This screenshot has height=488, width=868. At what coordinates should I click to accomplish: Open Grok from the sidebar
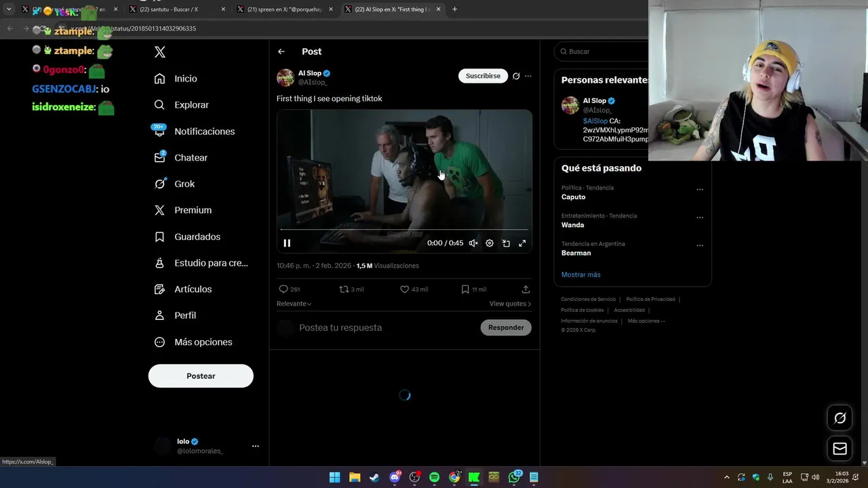tap(174, 184)
